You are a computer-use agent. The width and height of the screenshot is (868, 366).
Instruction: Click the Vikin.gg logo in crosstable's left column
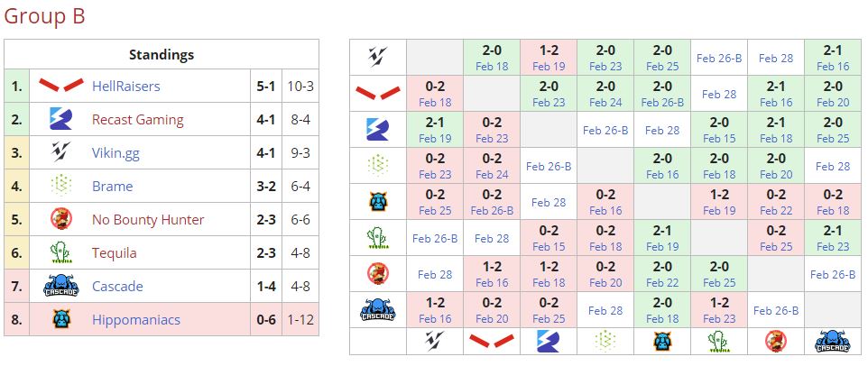tap(377, 59)
